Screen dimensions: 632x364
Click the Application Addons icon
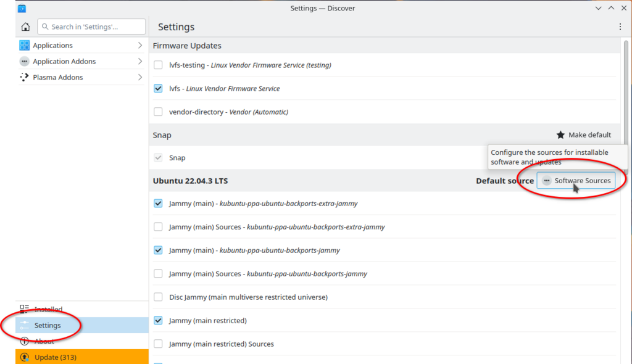click(25, 61)
